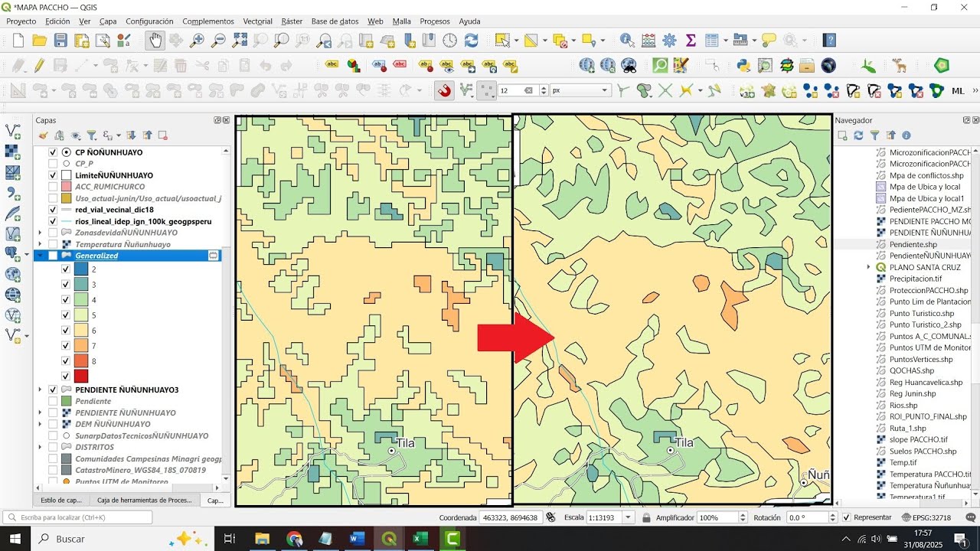Click the class 8 red-orange swatch
This screenshot has width=980, height=551.
(81, 361)
